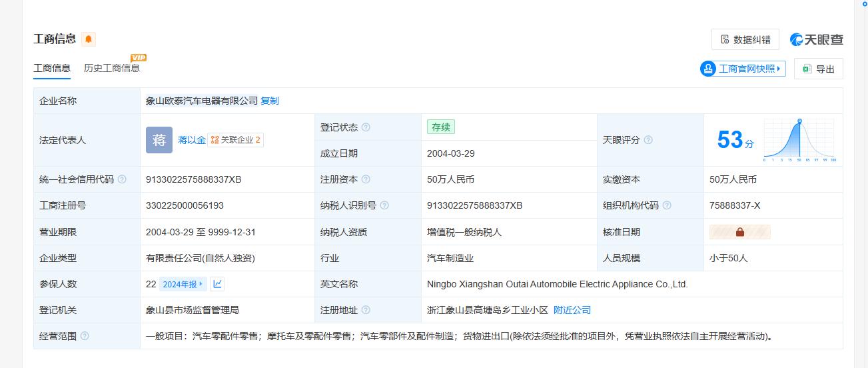Click the English name Ningbo Xiangshan Outai text
The image size is (868, 368).
(x=557, y=284)
